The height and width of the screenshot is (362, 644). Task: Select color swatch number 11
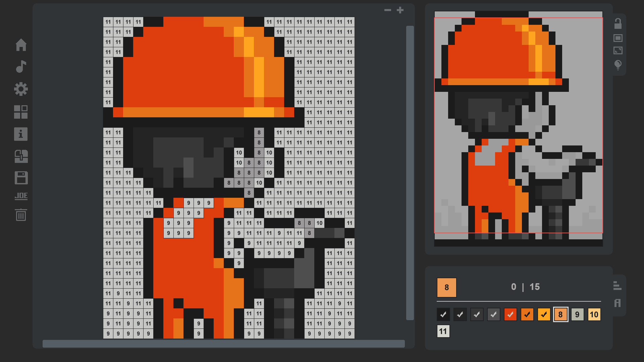click(x=443, y=331)
